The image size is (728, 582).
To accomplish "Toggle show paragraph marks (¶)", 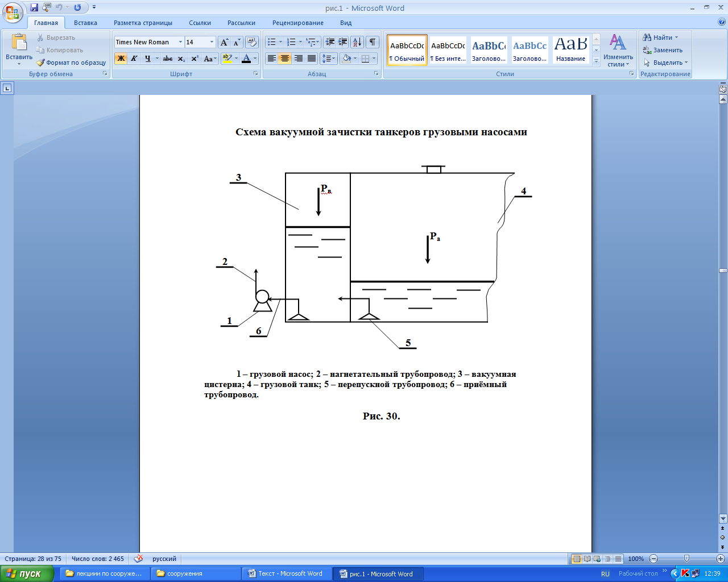I will pyautogui.click(x=373, y=42).
